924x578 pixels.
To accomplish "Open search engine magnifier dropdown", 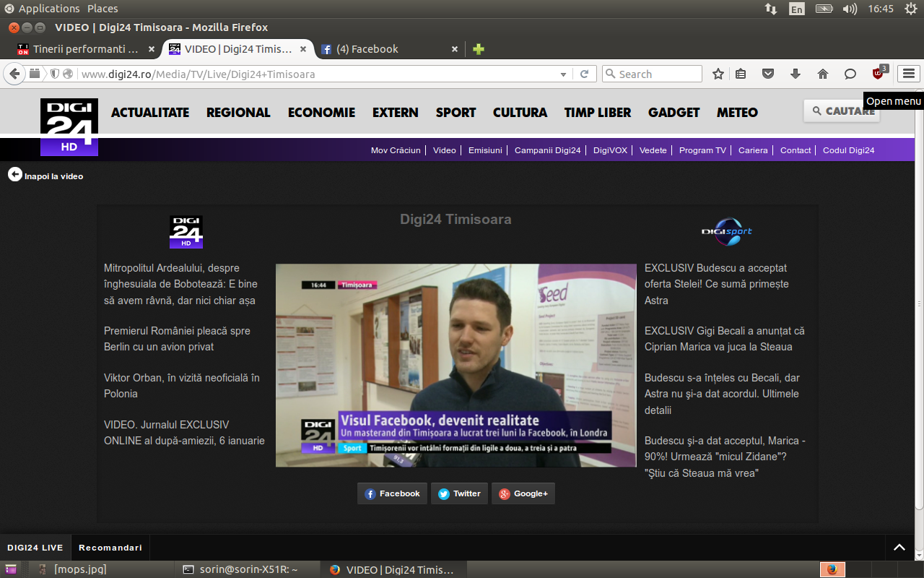I will (611, 74).
